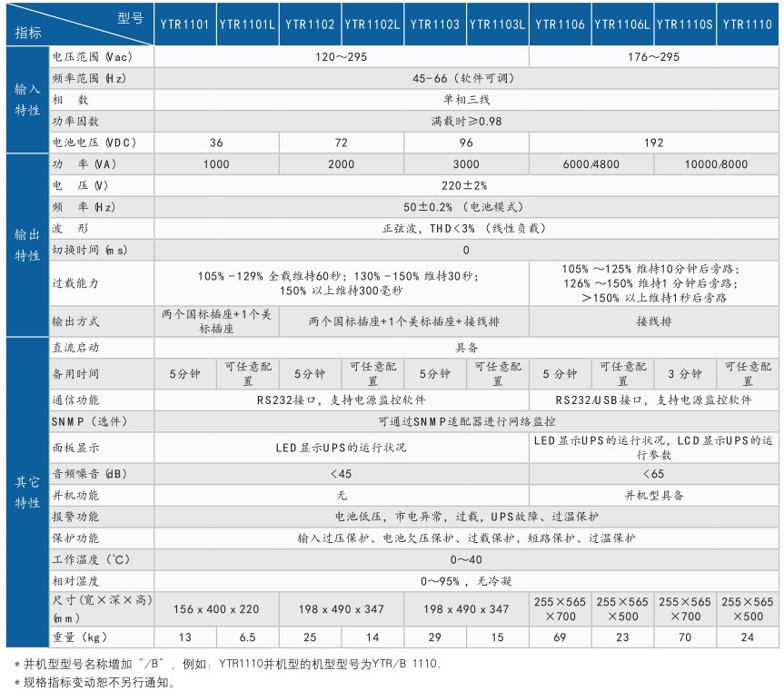This screenshot has width=784, height=691.
Task: Select the 176~295 voltage range cell
Action: tap(654, 57)
